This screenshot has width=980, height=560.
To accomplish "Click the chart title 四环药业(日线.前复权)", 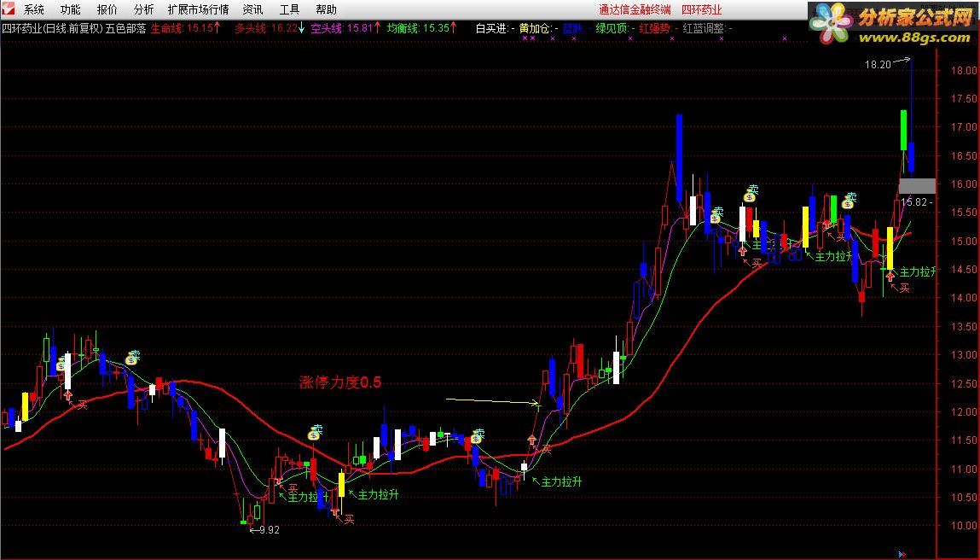I will [x=52, y=28].
